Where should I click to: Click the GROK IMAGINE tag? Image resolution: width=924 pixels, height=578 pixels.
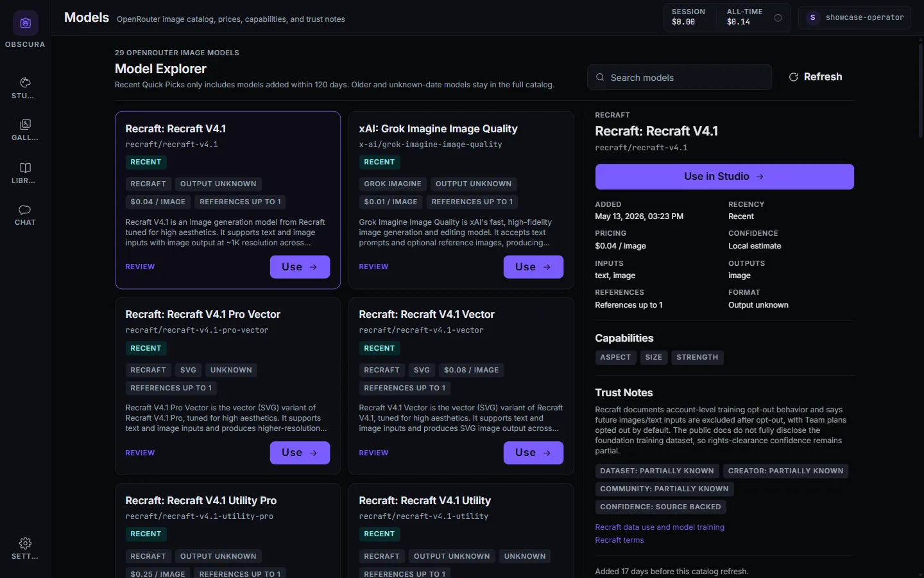coord(393,184)
